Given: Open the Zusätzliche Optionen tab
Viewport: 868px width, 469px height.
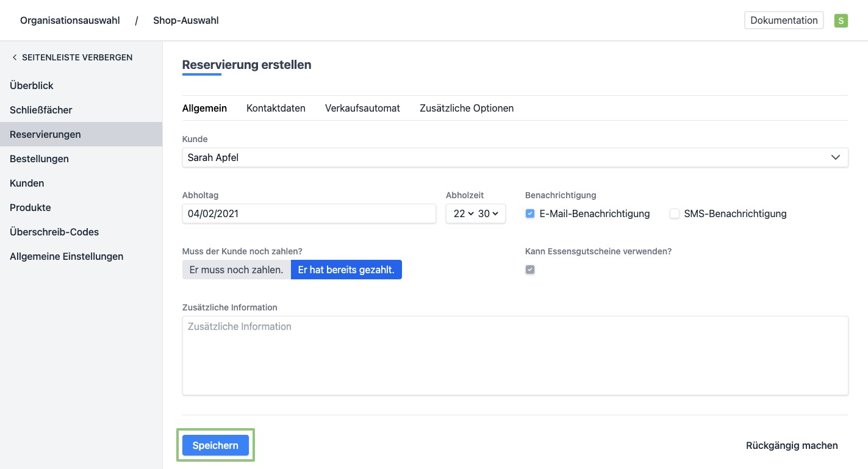Looking at the screenshot, I should [x=467, y=108].
